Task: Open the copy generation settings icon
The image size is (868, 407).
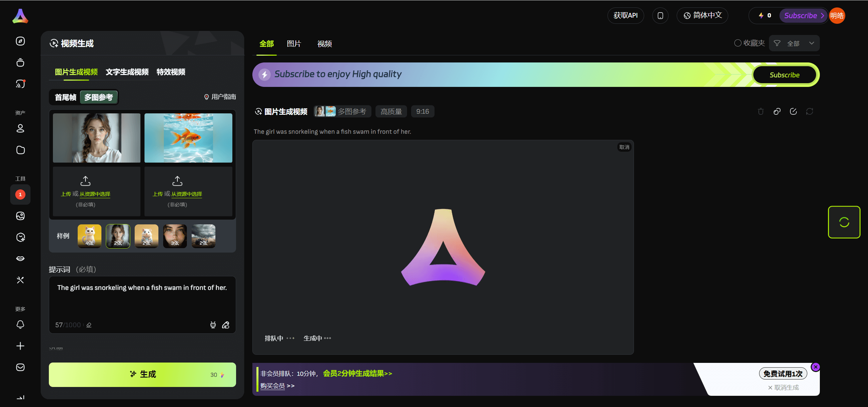Action: click(777, 111)
